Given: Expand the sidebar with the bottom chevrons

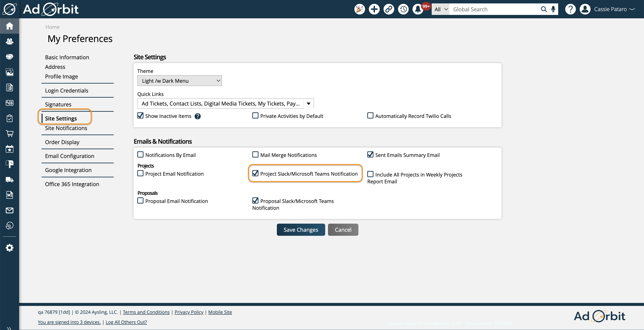Looking at the screenshot, I should [10, 328].
